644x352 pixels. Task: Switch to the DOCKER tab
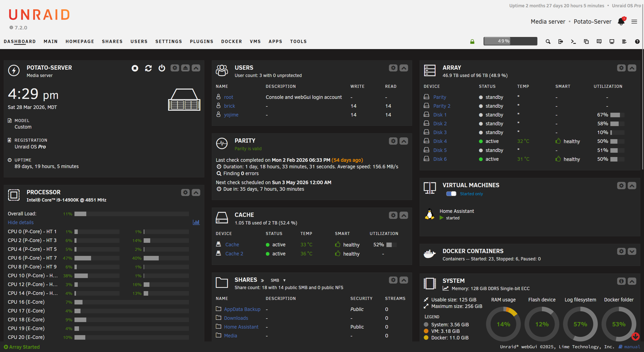point(231,41)
